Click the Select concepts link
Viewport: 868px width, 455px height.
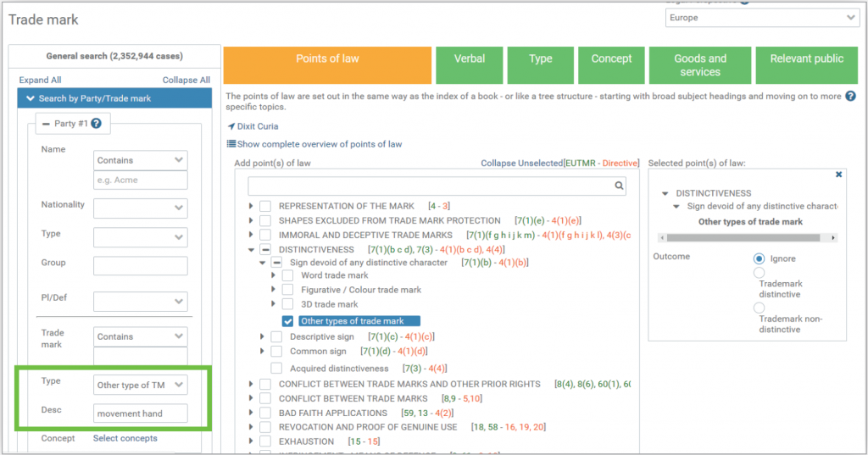[x=125, y=438]
